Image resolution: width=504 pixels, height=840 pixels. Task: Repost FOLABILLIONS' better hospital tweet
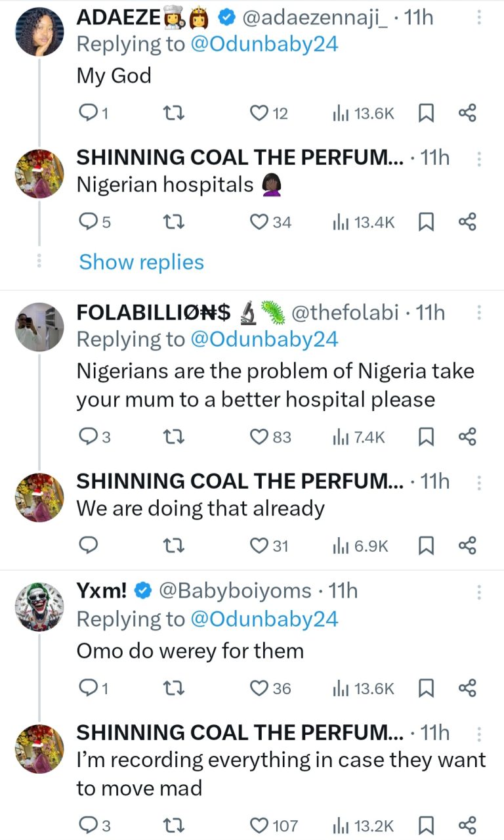(x=173, y=437)
